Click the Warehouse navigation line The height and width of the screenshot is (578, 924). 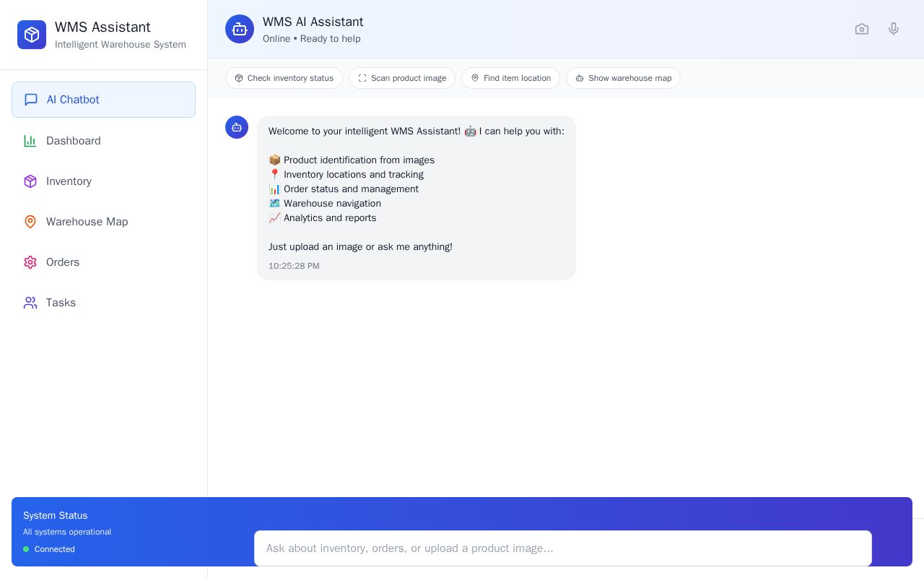coord(325,203)
